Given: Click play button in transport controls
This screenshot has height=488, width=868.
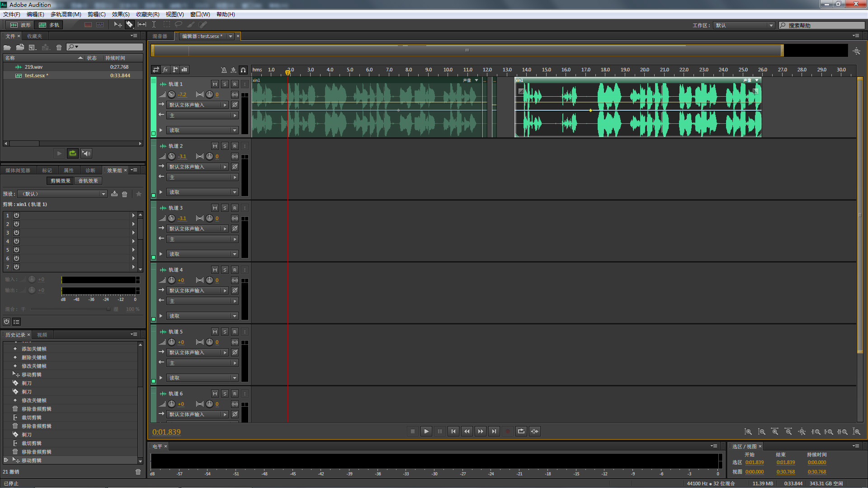Looking at the screenshot, I should pyautogui.click(x=426, y=432).
